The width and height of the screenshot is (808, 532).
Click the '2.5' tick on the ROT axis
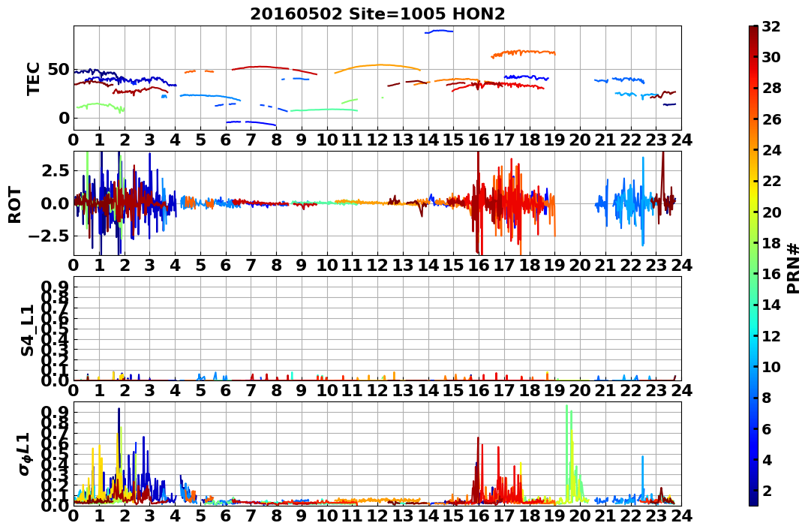coord(54,170)
